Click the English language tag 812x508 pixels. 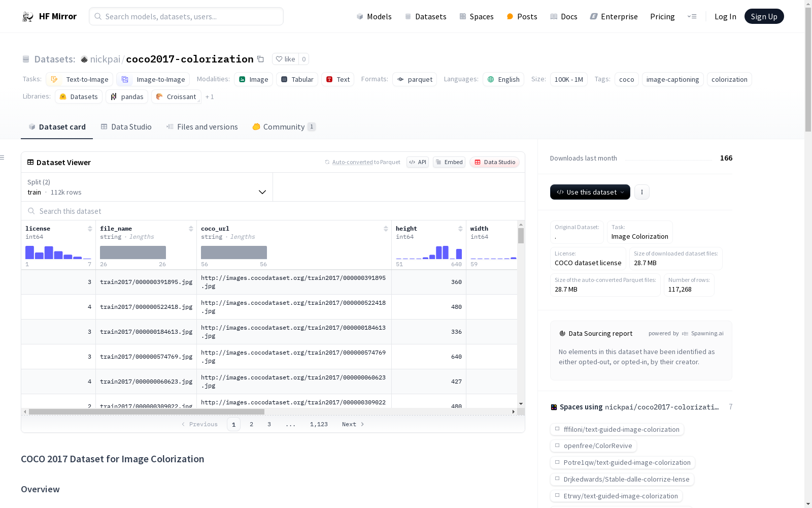503,79
